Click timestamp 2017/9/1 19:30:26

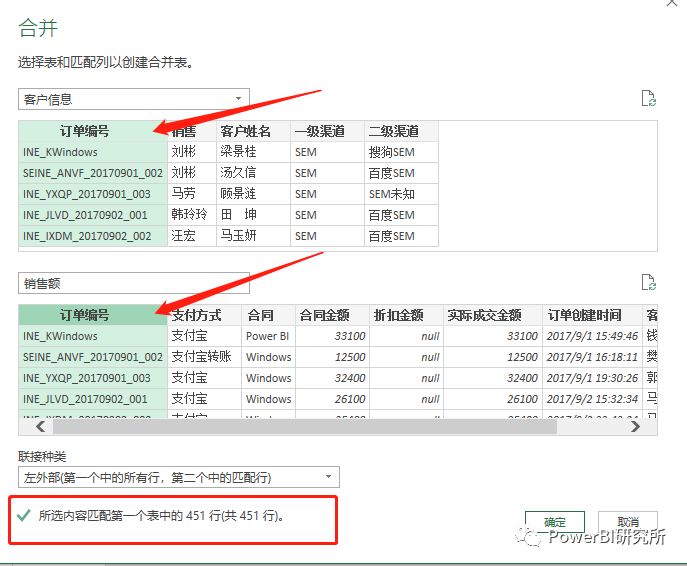pyautogui.click(x=592, y=378)
